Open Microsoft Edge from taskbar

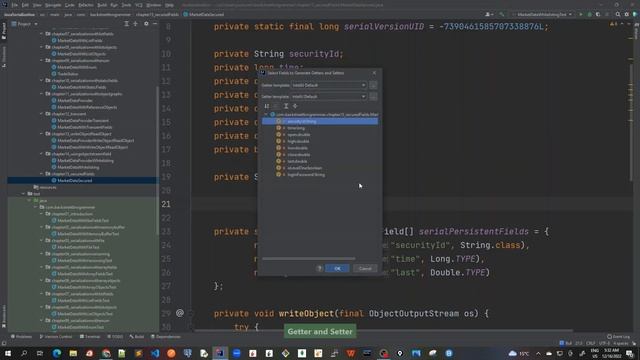[56, 353]
